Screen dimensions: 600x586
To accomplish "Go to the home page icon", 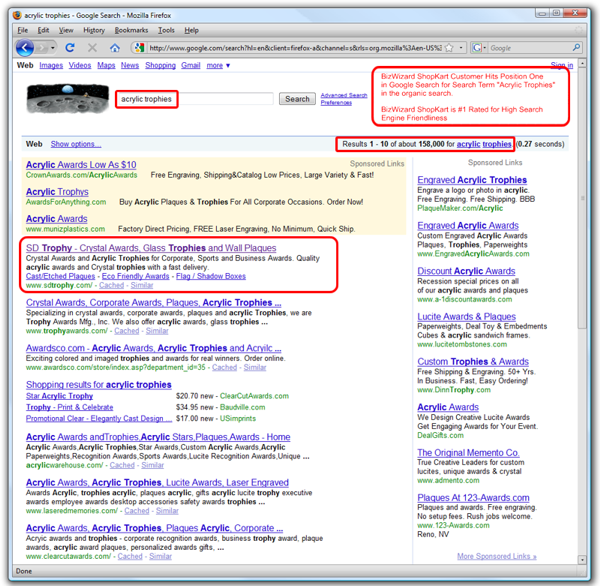I will pos(115,48).
